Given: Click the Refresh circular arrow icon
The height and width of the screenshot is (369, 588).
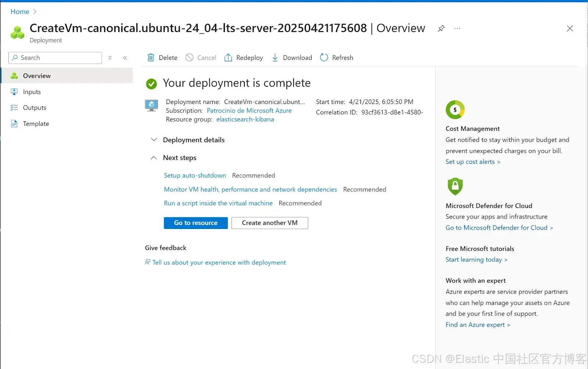Looking at the screenshot, I should tap(324, 57).
